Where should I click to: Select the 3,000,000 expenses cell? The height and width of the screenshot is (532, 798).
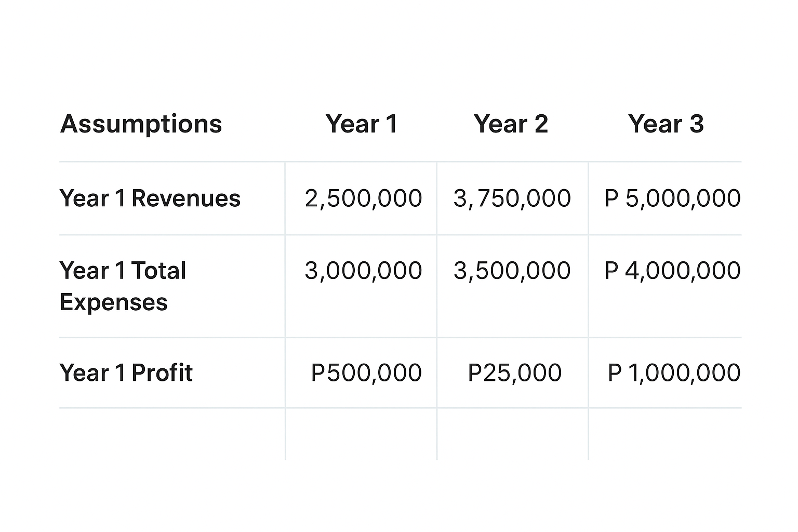pyautogui.click(x=363, y=271)
